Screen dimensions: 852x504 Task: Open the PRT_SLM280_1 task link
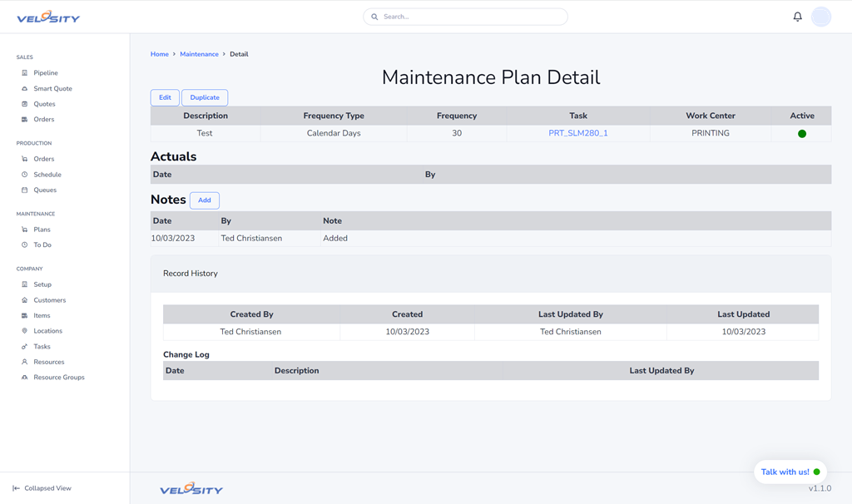pyautogui.click(x=577, y=133)
